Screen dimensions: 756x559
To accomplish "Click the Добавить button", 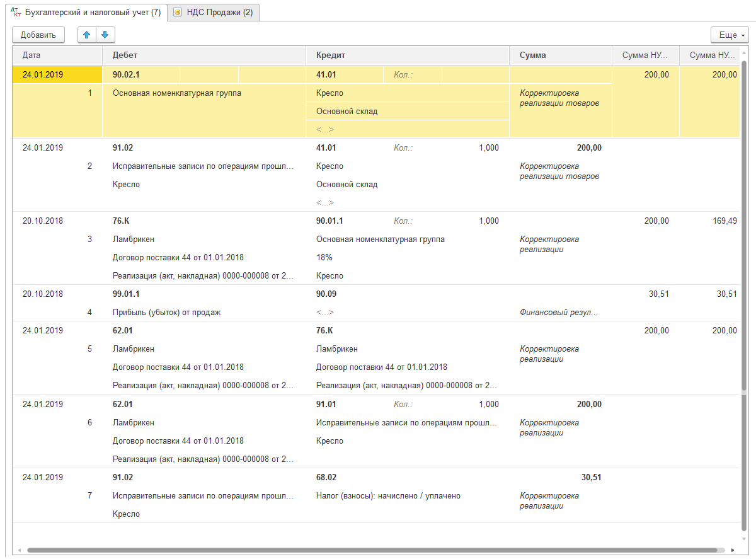I will (38, 35).
